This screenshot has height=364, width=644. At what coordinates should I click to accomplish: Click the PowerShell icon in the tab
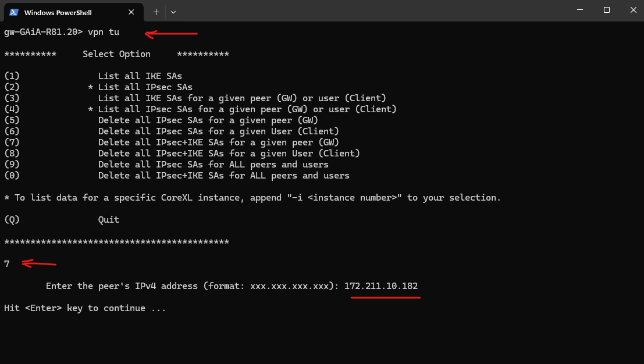[x=14, y=12]
